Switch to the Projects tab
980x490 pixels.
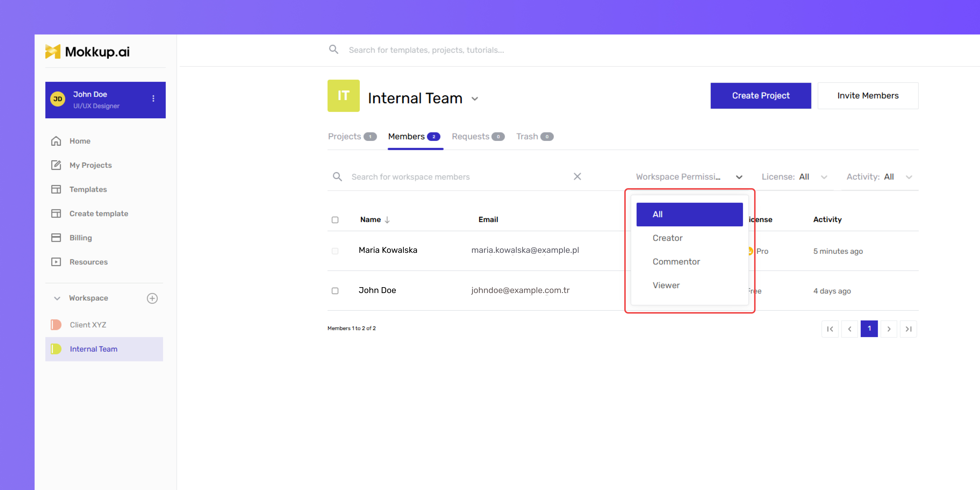[x=352, y=136]
